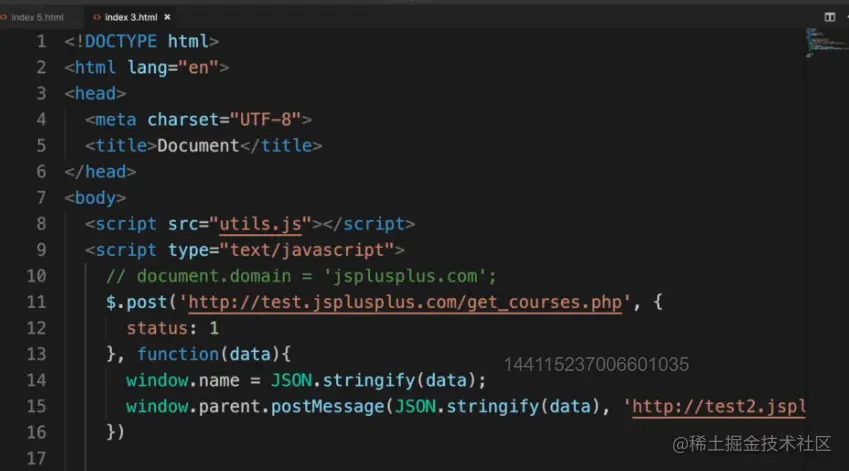Click the lang attribute on line 2
The image size is (849, 471).
point(147,68)
